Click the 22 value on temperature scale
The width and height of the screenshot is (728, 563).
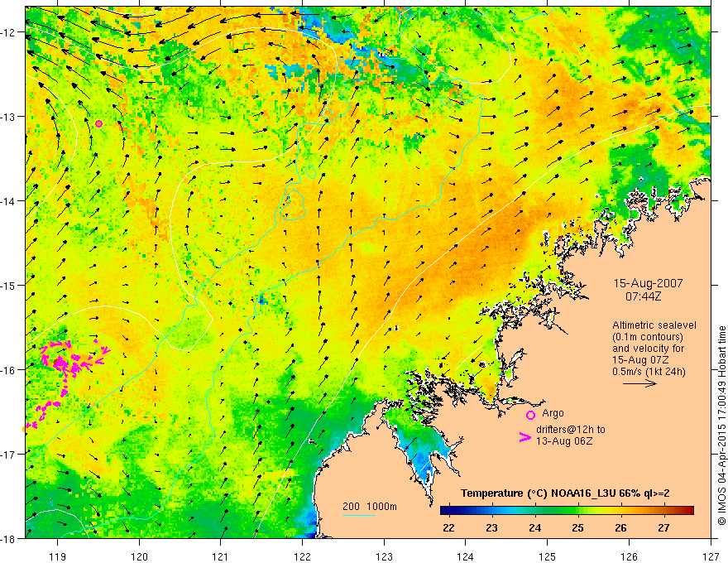(448, 527)
